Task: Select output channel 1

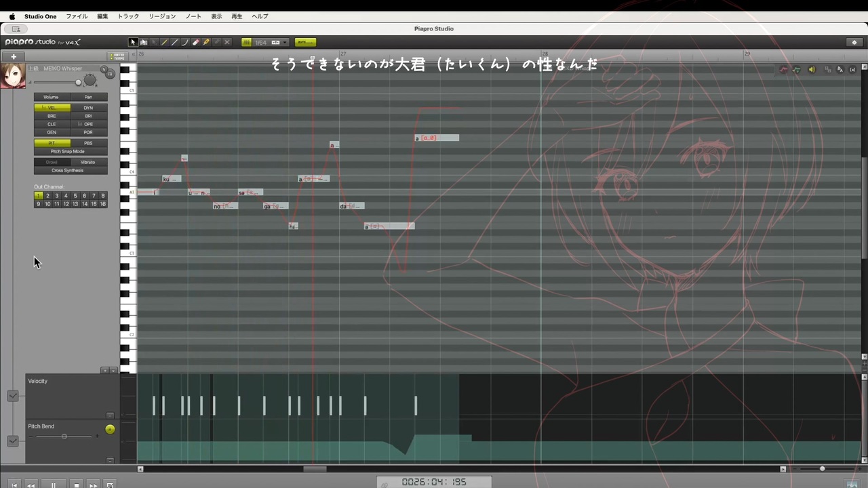Action: 38,196
